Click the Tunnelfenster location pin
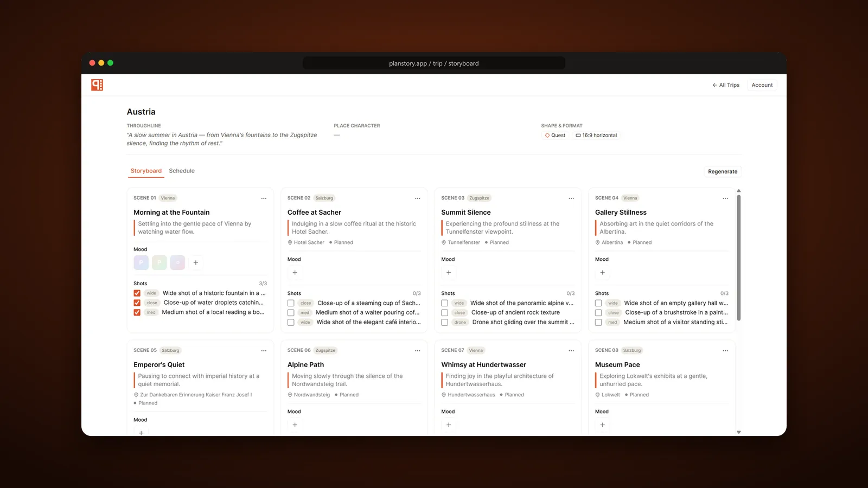Image resolution: width=868 pixels, height=488 pixels. 444,243
